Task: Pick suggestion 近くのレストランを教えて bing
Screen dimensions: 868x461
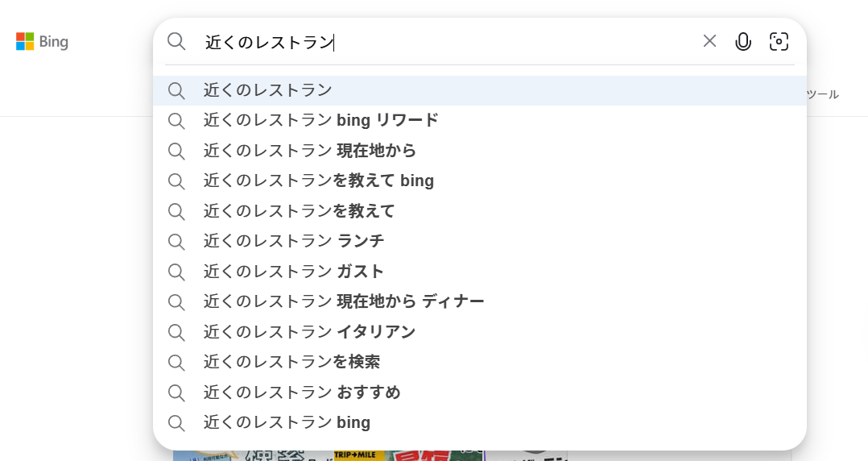Action: pyautogui.click(x=319, y=181)
